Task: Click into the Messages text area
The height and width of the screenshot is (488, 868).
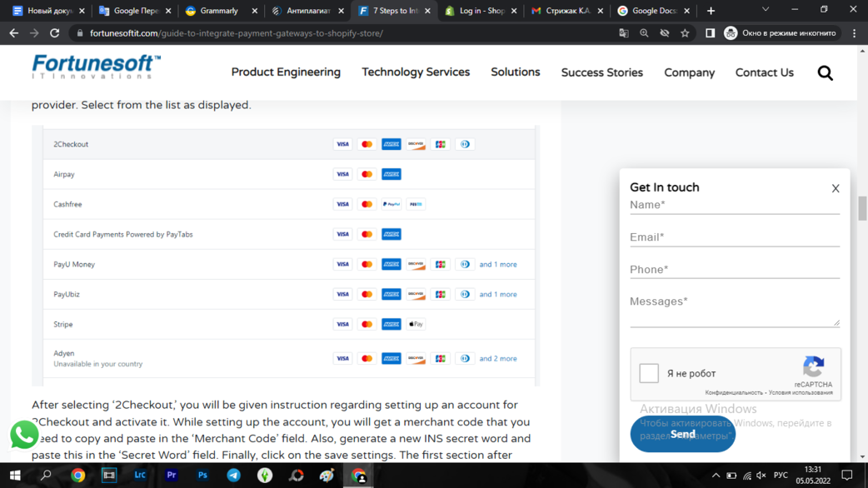Action: (735, 310)
